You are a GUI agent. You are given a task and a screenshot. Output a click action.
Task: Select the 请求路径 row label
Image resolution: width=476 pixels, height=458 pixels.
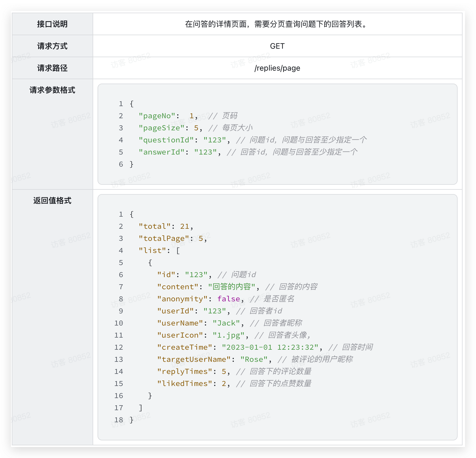(52, 68)
